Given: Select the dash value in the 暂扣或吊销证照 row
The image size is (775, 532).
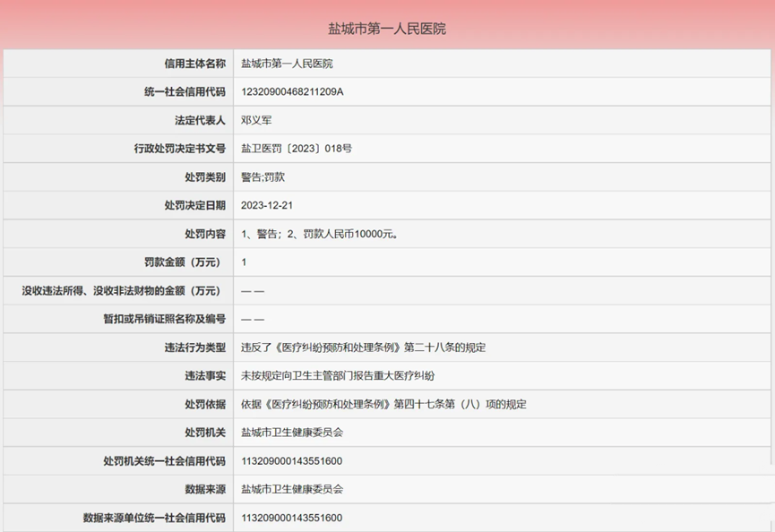Looking at the screenshot, I should click(x=253, y=320).
